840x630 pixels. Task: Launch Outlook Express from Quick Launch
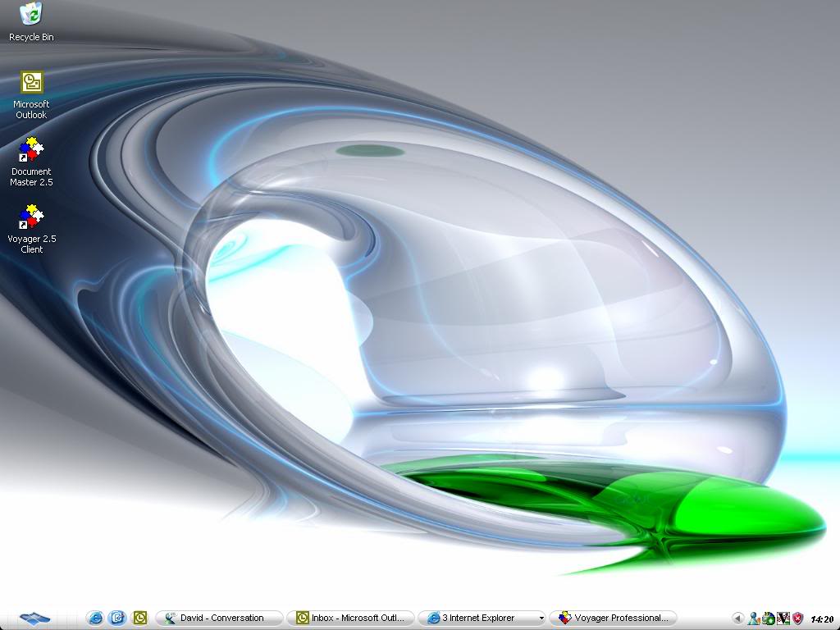pos(117,618)
